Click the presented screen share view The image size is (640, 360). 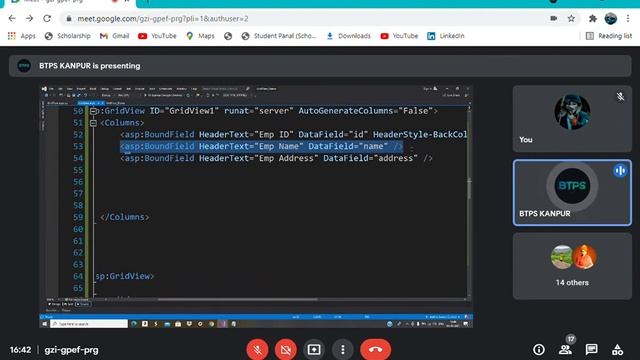[x=256, y=207]
